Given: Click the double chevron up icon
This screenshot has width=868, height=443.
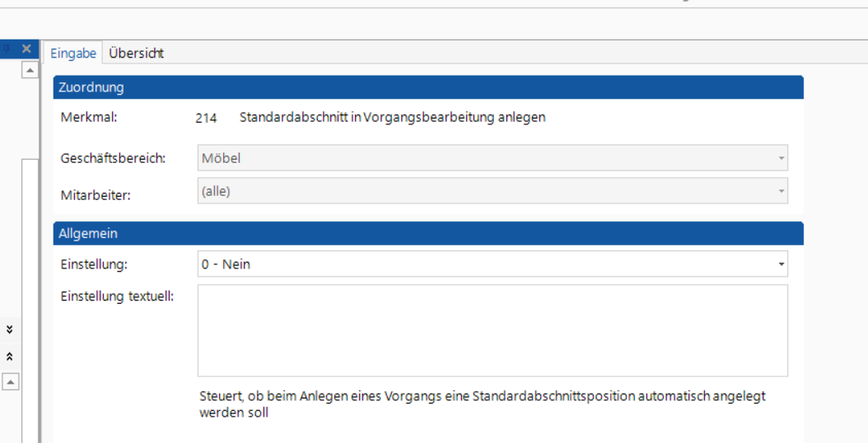Looking at the screenshot, I should click(10, 357).
